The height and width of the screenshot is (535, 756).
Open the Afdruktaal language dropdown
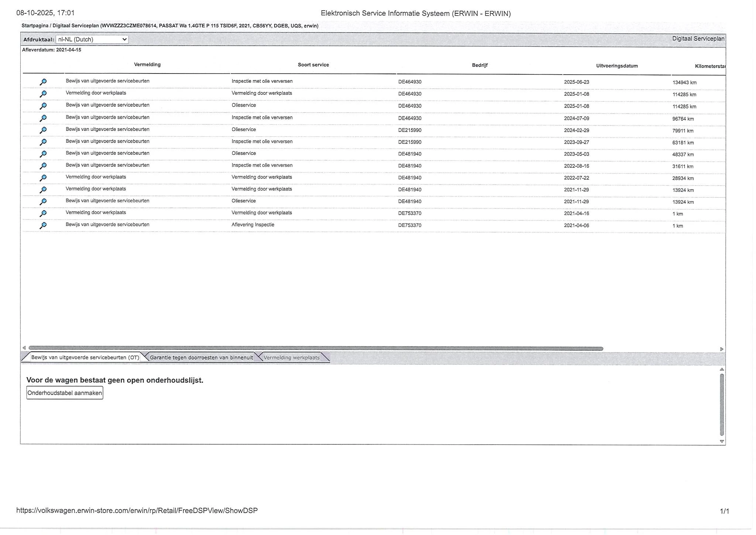coord(92,39)
